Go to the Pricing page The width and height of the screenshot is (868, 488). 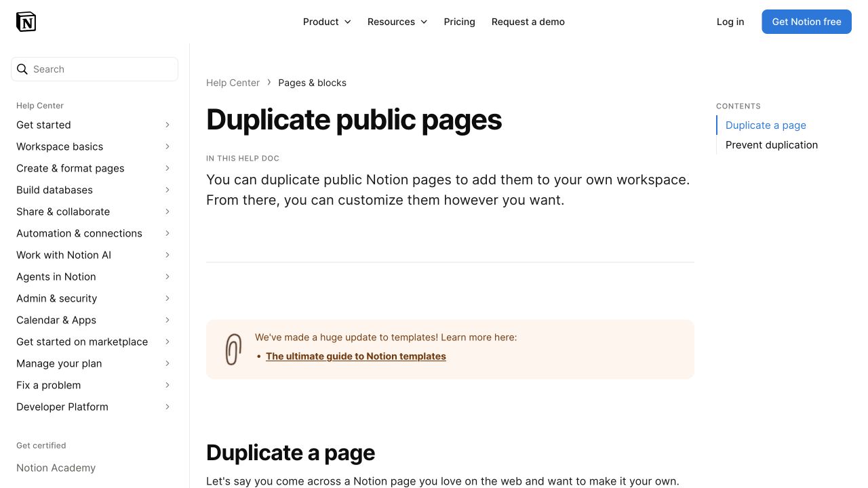[459, 22]
